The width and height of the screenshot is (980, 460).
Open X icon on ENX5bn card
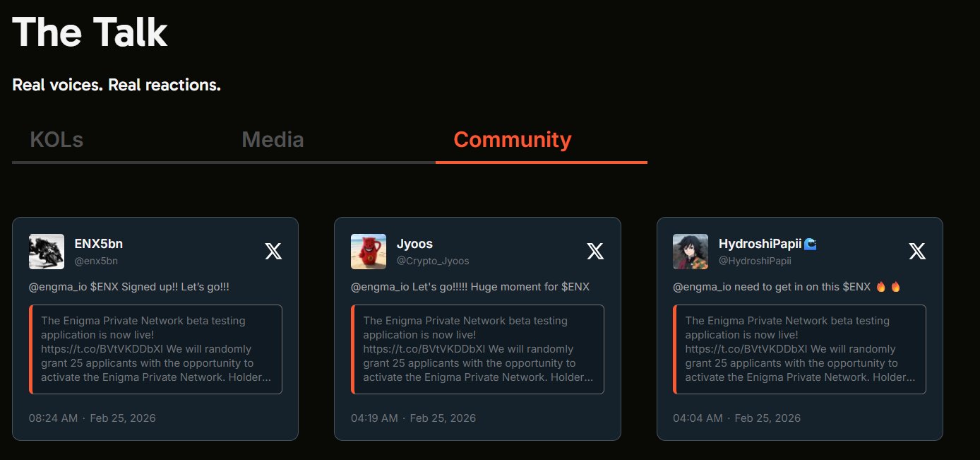point(273,251)
